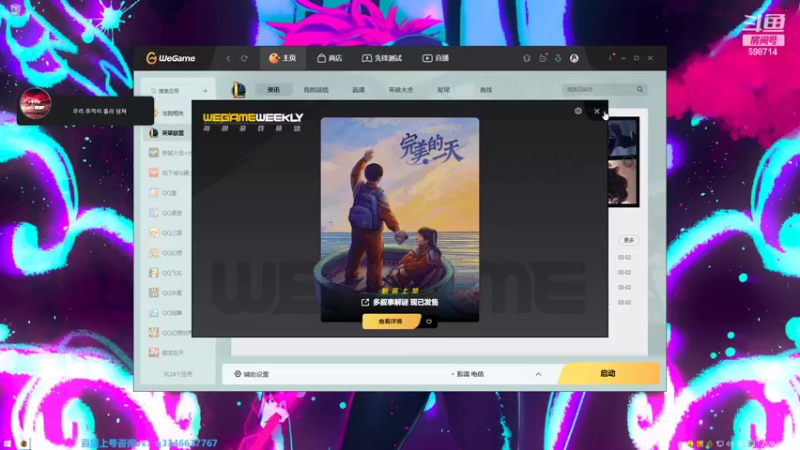Refresh the page with the reload icon

click(244, 59)
